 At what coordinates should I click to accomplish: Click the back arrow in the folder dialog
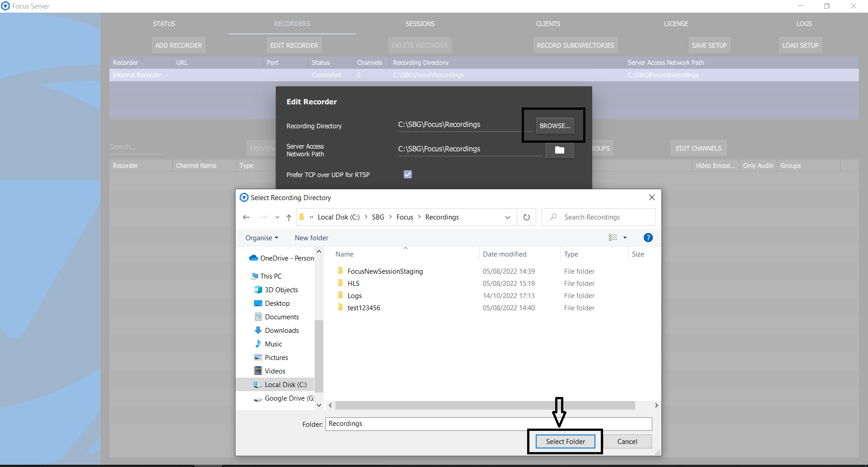tap(246, 217)
